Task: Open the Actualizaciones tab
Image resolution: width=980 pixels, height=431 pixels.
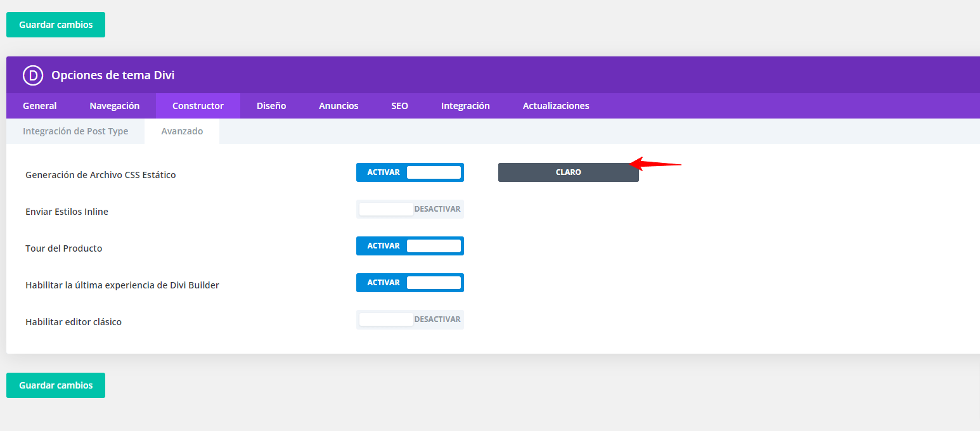Action: pyautogui.click(x=556, y=106)
